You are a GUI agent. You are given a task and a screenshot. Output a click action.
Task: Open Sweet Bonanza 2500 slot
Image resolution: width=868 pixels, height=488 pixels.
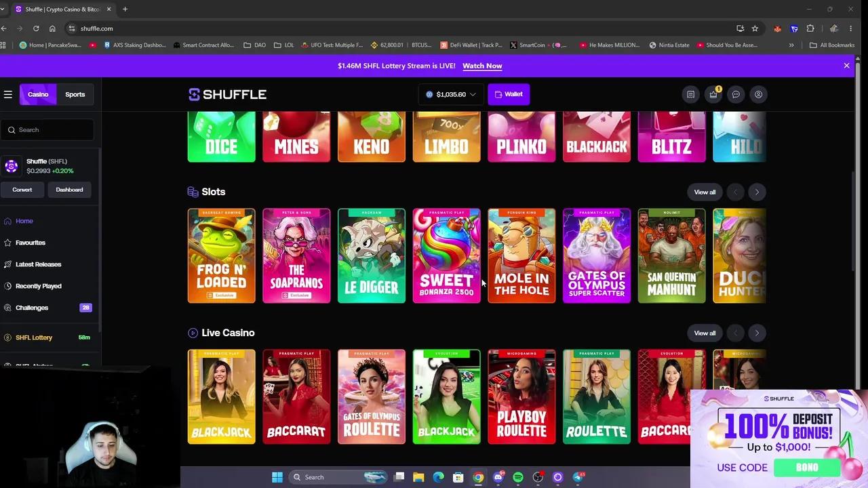(446, 256)
